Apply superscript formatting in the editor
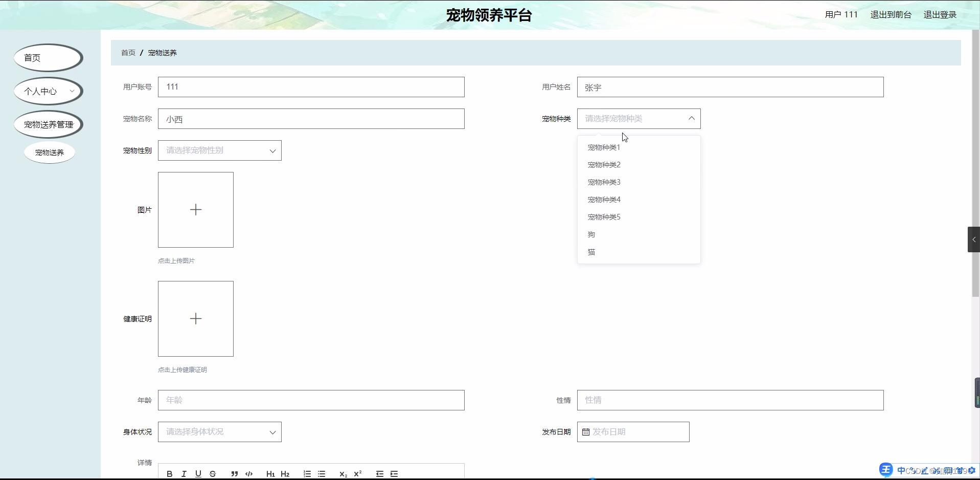Screen dimensions: 980x480 (358, 474)
